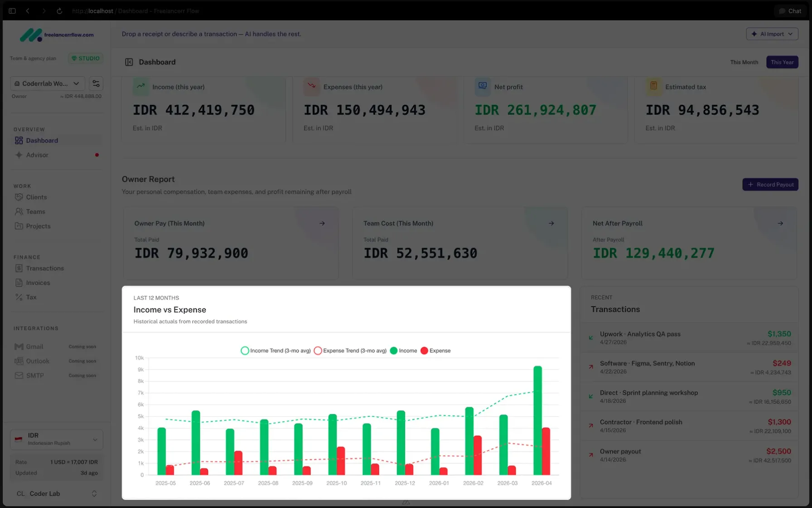Select the Dashboard grid icon in sidebar

click(19, 141)
